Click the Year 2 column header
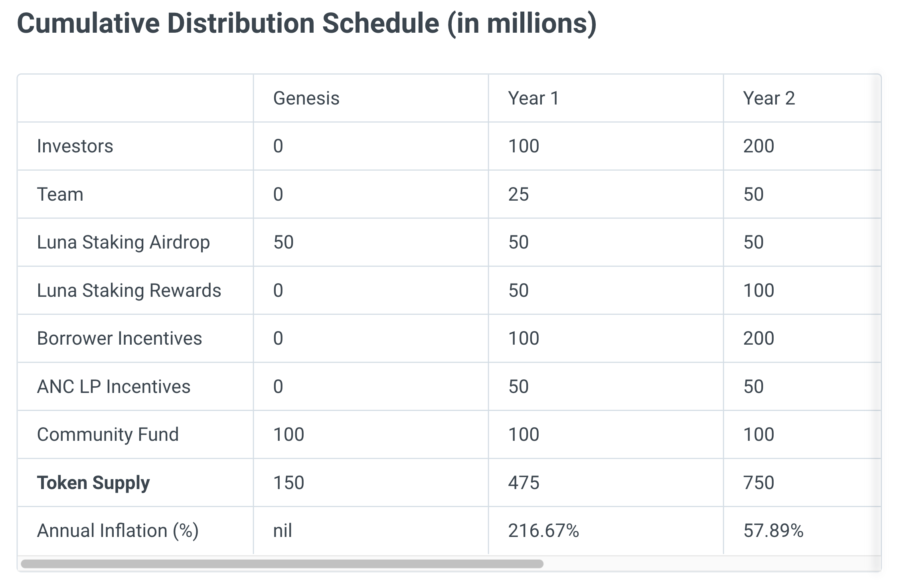This screenshot has width=897, height=588. tap(769, 98)
